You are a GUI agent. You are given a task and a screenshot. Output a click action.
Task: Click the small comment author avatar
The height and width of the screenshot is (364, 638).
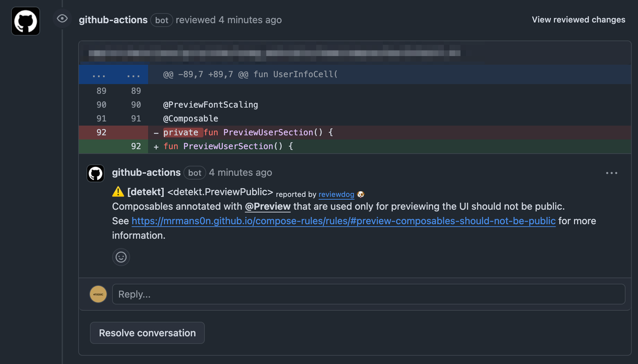click(x=96, y=173)
